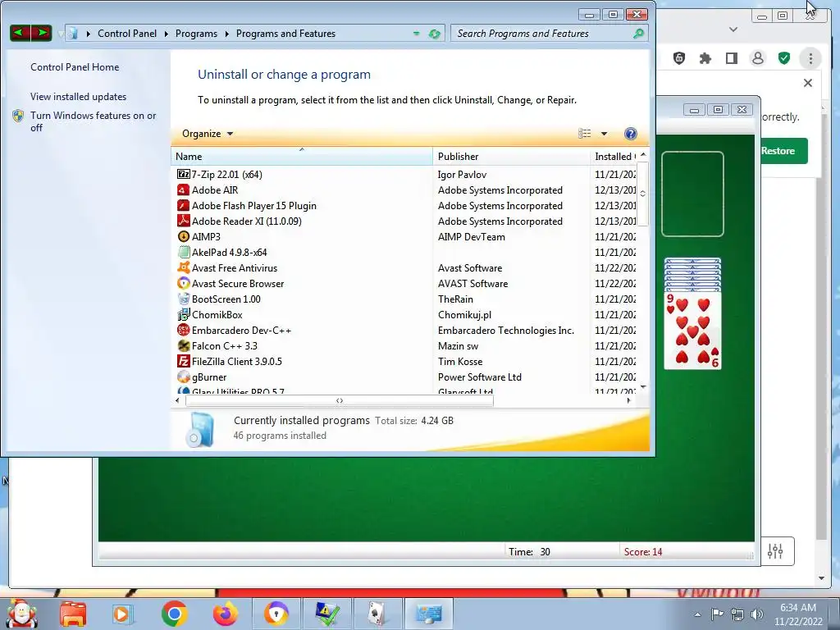This screenshot has width=840, height=630.
Task: Select the Avast Free Antivirus icon
Action: [183, 268]
